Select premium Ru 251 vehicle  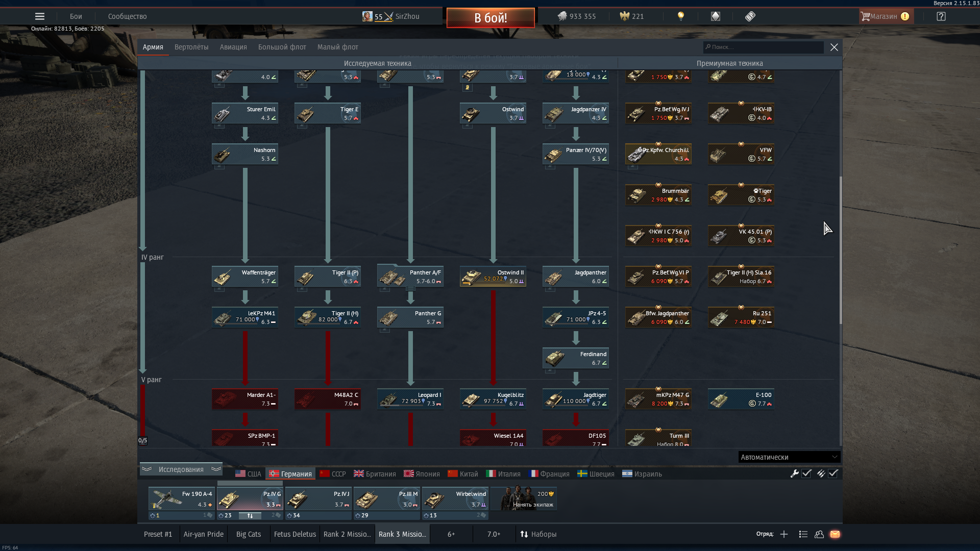pos(741,317)
